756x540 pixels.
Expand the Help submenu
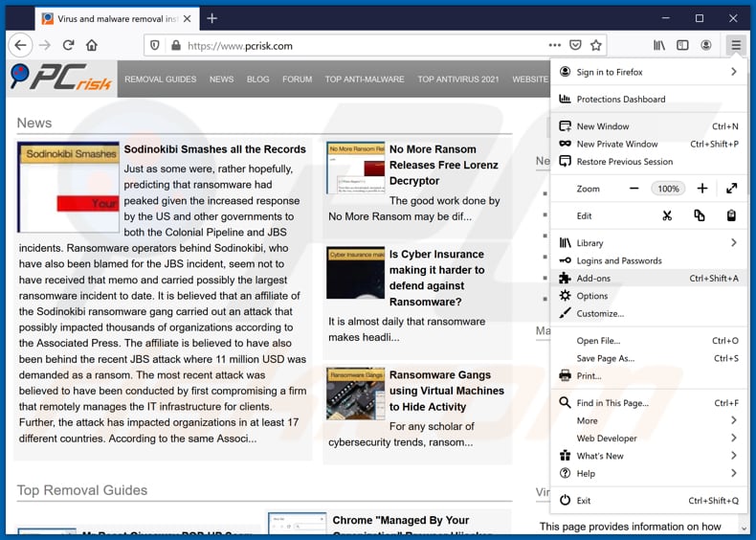tap(649, 473)
